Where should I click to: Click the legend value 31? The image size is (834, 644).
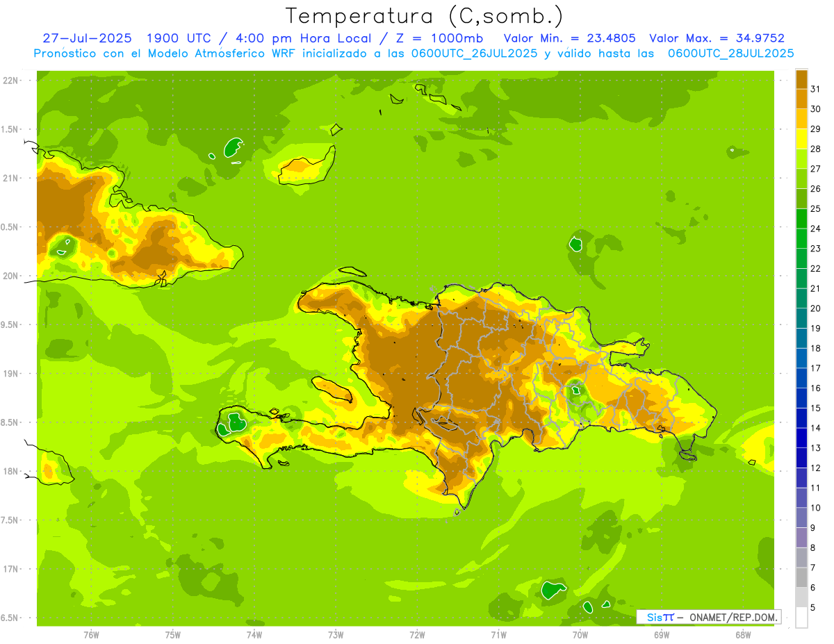[x=816, y=89]
